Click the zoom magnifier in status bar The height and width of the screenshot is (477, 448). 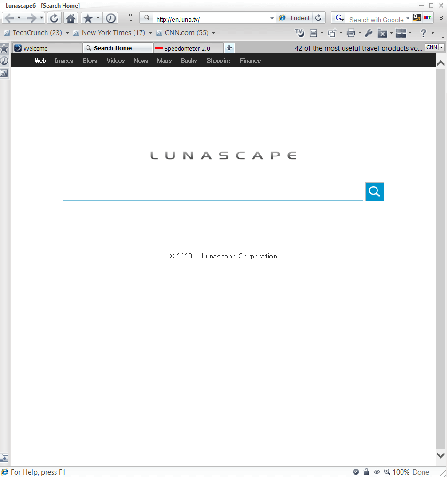coord(387,471)
